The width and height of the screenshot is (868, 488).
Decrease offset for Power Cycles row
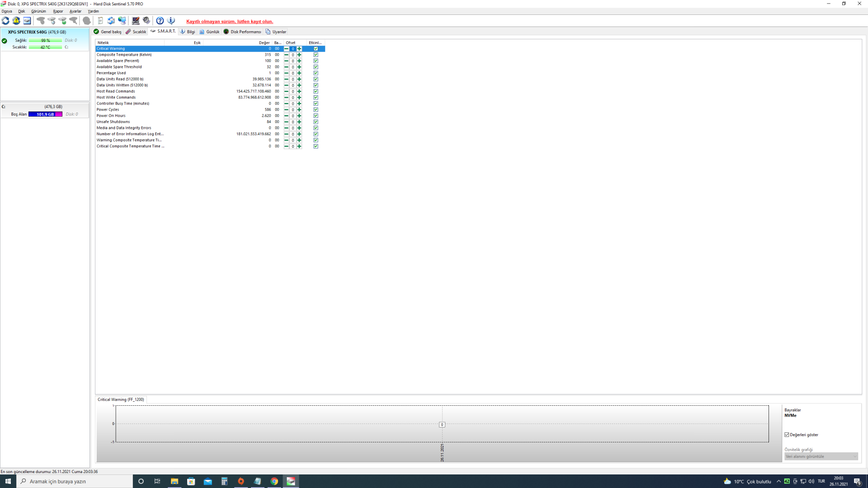pos(286,110)
